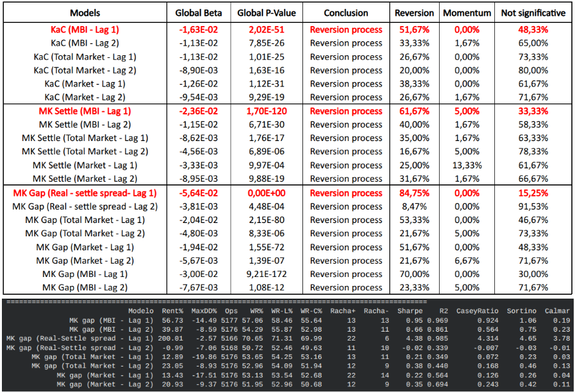Select the 'KaC (MBI - Lag 2)' model cell

85,43
